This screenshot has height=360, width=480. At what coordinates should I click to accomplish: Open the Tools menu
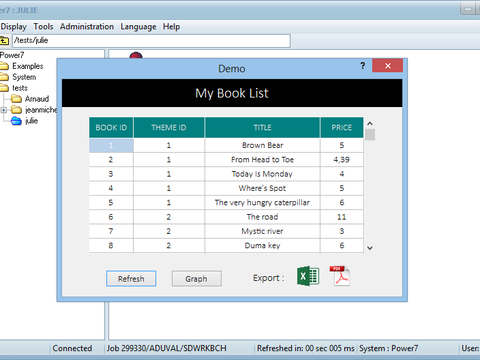coord(43,27)
